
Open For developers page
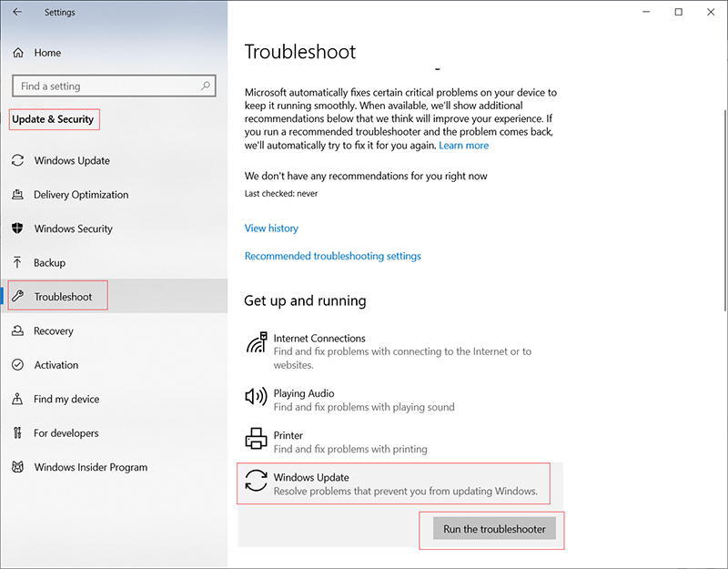coord(114,433)
